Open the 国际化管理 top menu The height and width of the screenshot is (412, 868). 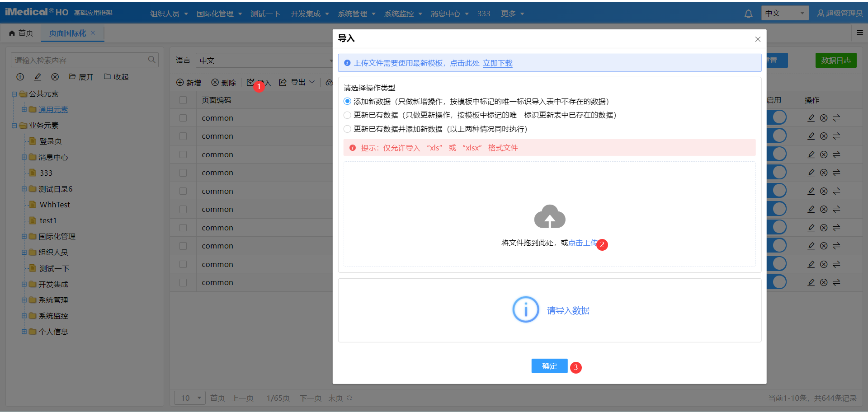(219, 14)
